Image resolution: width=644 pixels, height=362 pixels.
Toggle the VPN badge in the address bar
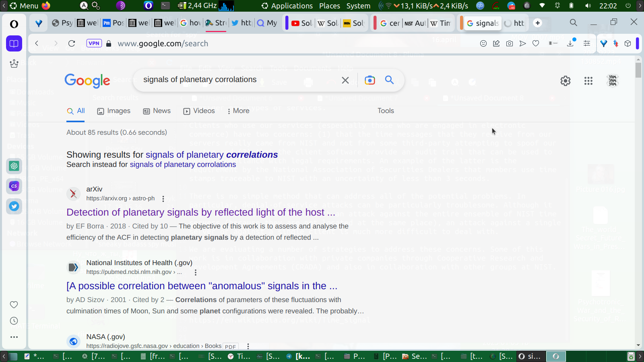pyautogui.click(x=94, y=43)
